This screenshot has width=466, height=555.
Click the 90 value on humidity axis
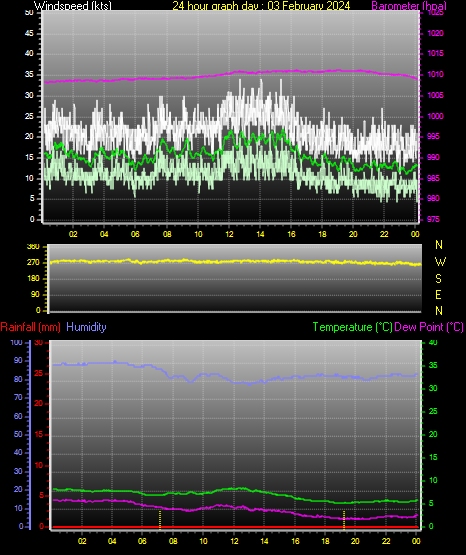pyautogui.click(x=18, y=360)
